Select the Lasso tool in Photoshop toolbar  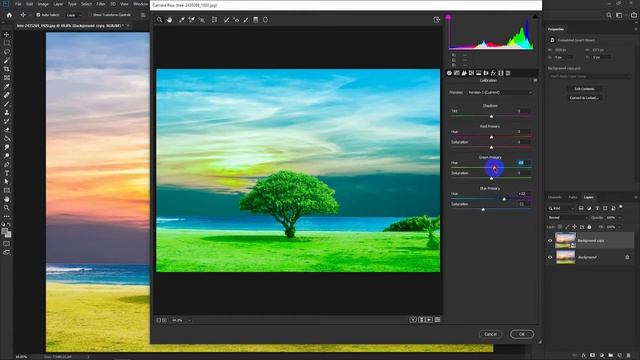[x=7, y=52]
